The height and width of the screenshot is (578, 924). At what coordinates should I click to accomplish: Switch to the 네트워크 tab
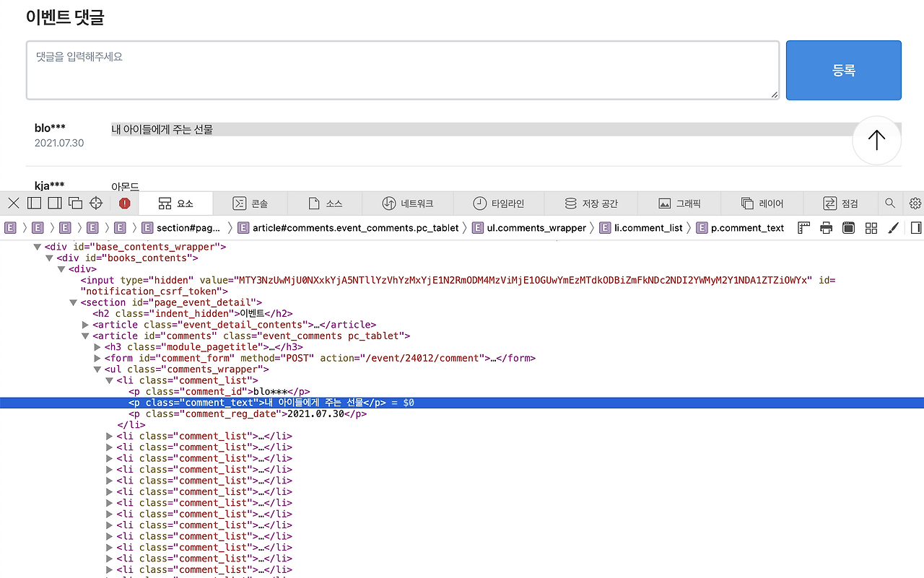point(407,203)
